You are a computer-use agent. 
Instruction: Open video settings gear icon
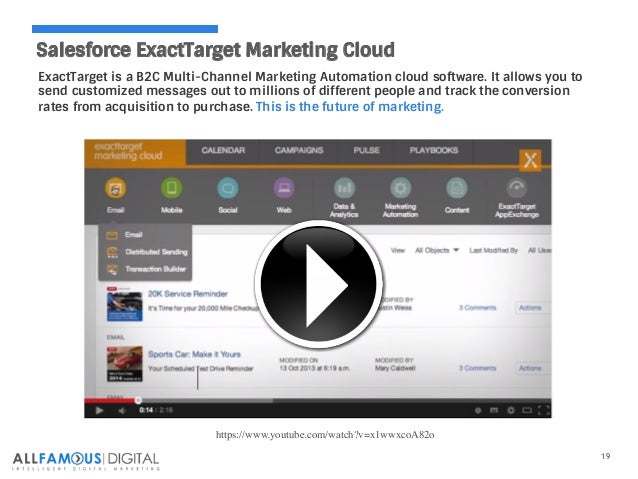coord(511,410)
